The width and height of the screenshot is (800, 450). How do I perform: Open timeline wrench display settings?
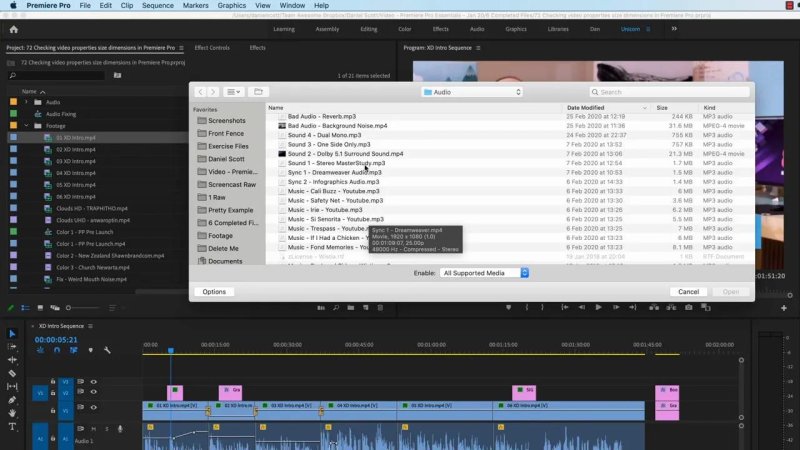tap(107, 350)
